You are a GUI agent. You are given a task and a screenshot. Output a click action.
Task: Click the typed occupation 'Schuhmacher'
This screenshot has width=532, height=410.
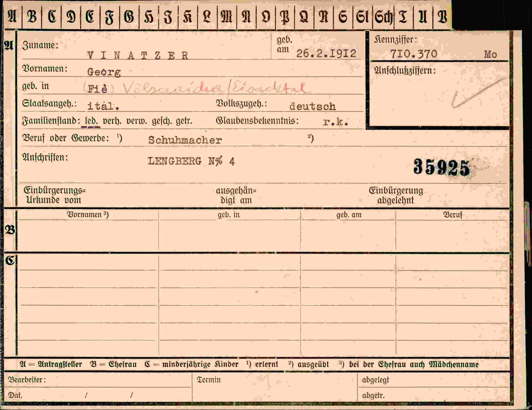pos(185,140)
